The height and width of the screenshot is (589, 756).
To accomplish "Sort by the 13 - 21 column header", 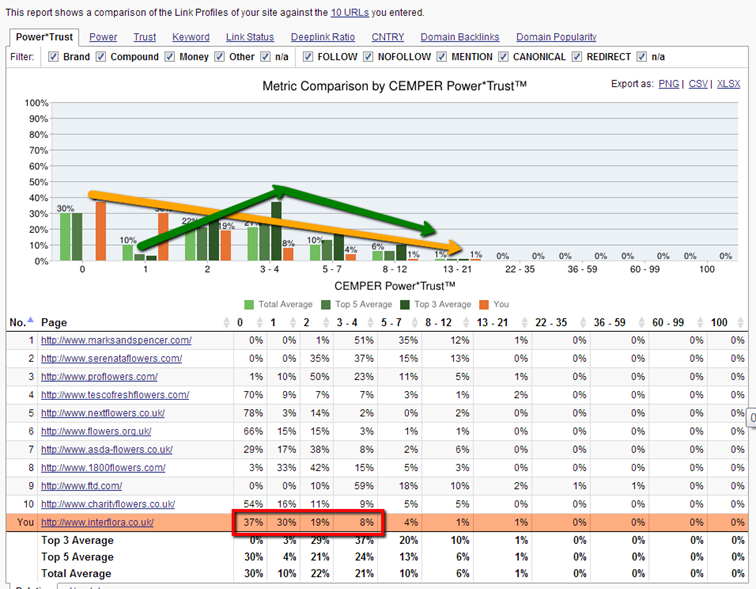I will 492,322.
